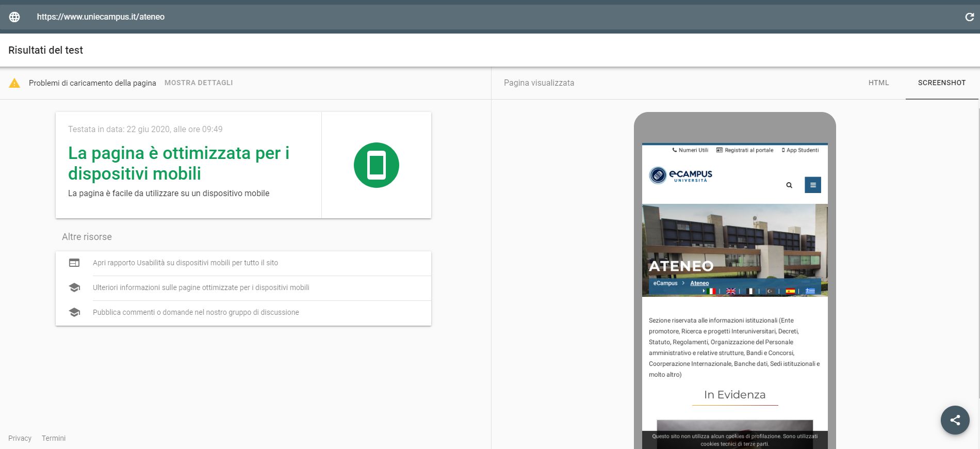980x449 pixels.
Task: Click the yellow warning triangle icon
Action: 14,83
